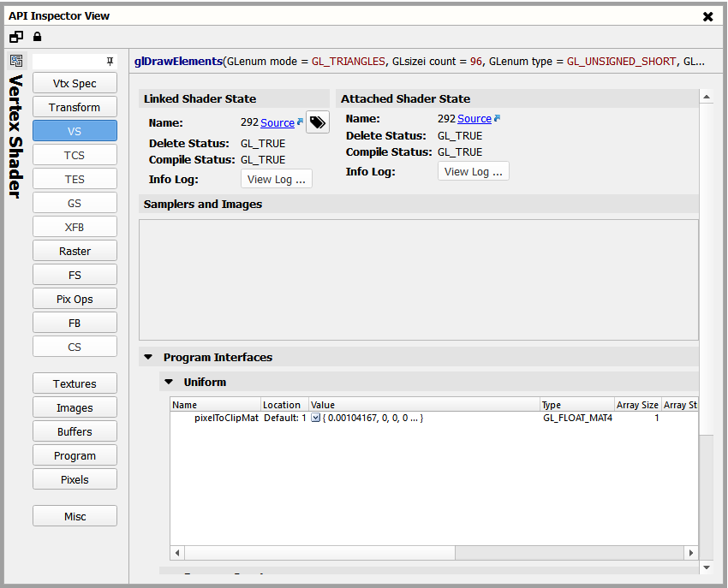
Task: Click the main panel scroll-up arrow
Action: click(707, 97)
